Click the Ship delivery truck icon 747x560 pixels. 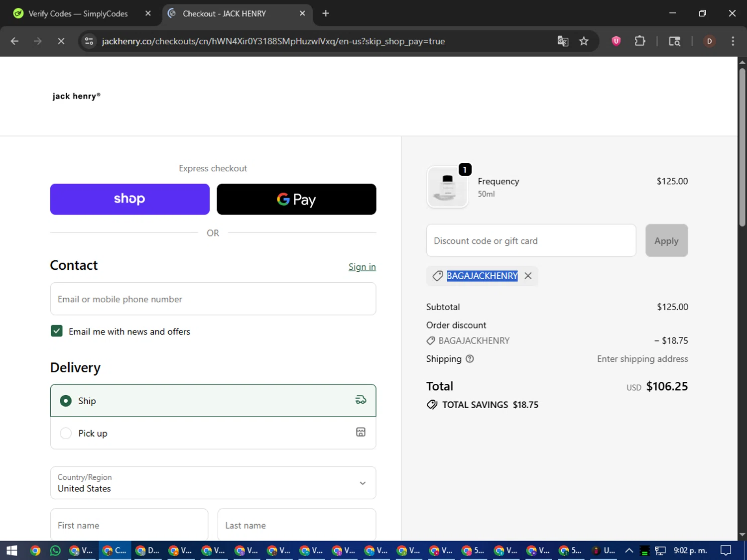point(361,400)
